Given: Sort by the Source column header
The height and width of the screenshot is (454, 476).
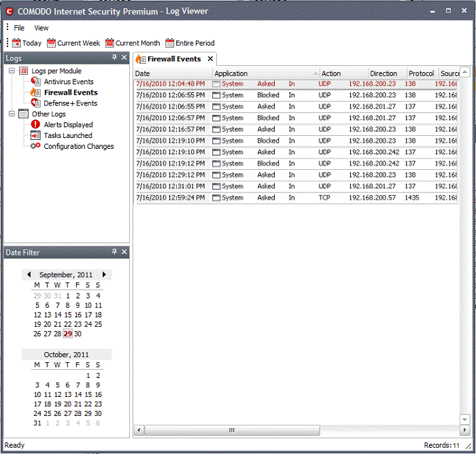Looking at the screenshot, I should pos(449,73).
